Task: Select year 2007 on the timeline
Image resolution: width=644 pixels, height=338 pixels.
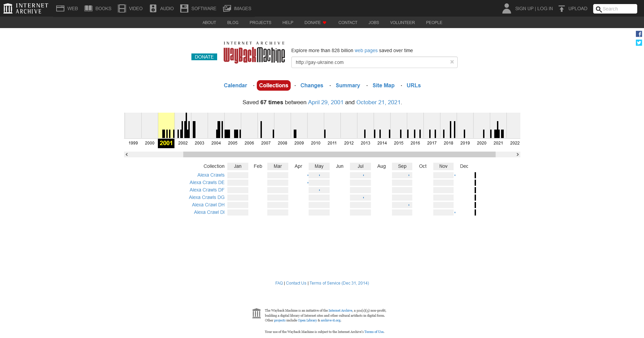Action: point(266,143)
